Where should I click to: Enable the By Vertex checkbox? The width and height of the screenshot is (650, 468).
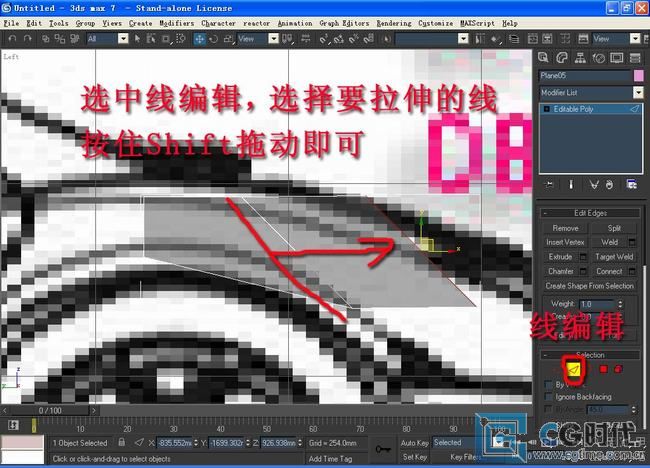[x=548, y=384]
